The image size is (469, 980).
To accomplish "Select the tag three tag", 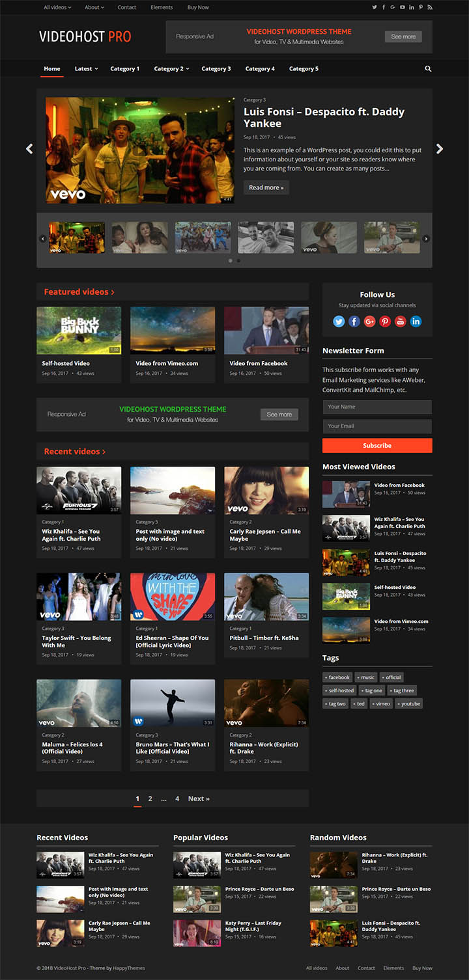I will pyautogui.click(x=402, y=690).
